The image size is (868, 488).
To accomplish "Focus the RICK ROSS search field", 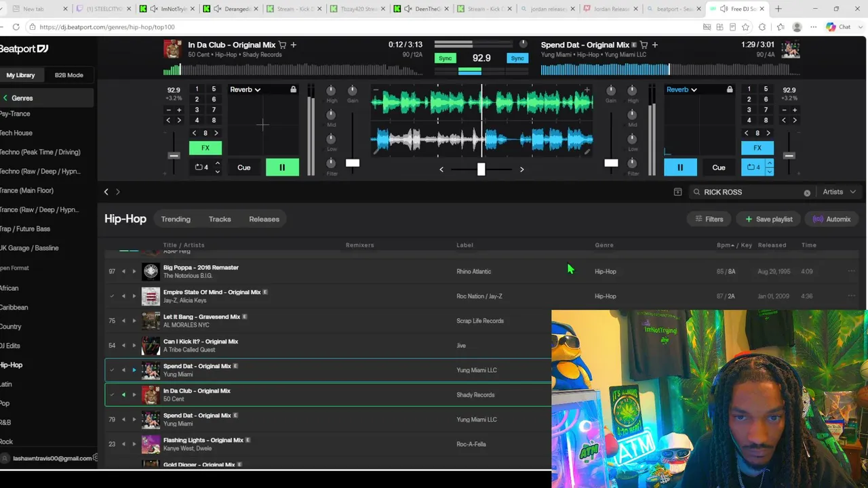I will (x=752, y=192).
